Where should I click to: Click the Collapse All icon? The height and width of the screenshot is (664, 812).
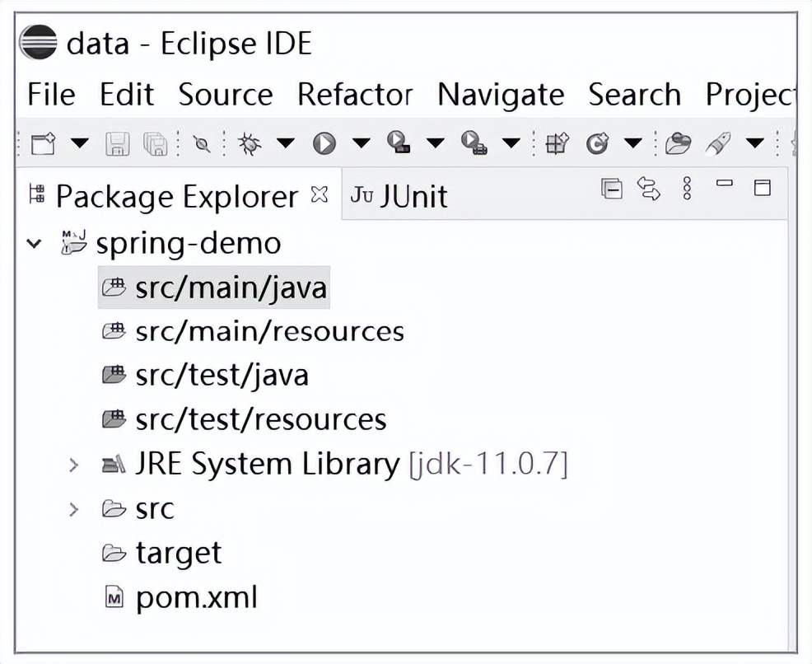(612, 189)
